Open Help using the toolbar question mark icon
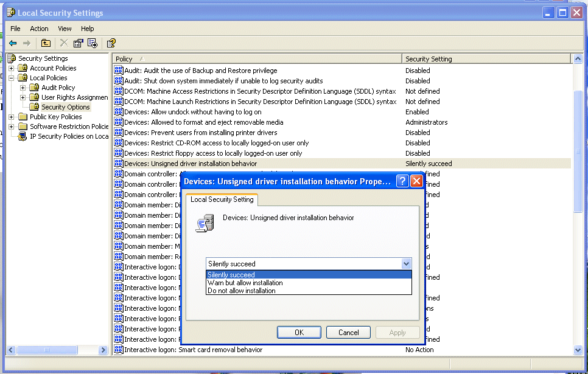This screenshot has height=374, width=588. point(111,43)
